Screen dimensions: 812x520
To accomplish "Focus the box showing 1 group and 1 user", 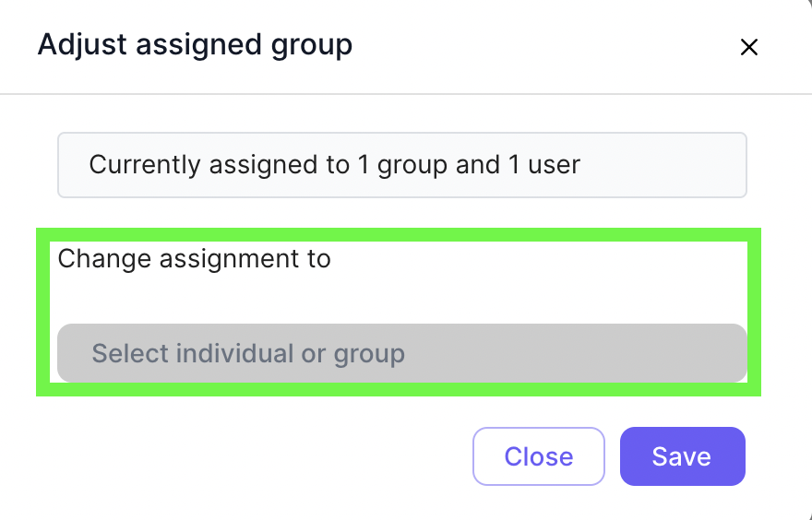I will point(401,165).
